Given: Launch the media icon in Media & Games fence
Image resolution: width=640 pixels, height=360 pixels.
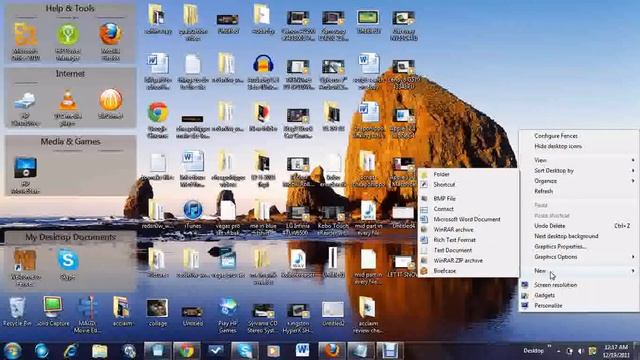Looking at the screenshot, I should [25, 175].
